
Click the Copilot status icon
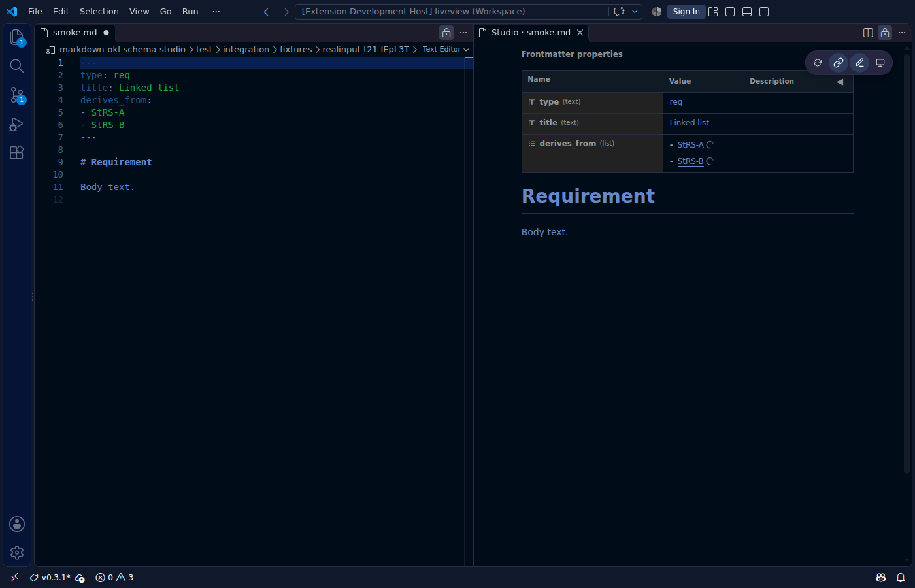(x=881, y=578)
